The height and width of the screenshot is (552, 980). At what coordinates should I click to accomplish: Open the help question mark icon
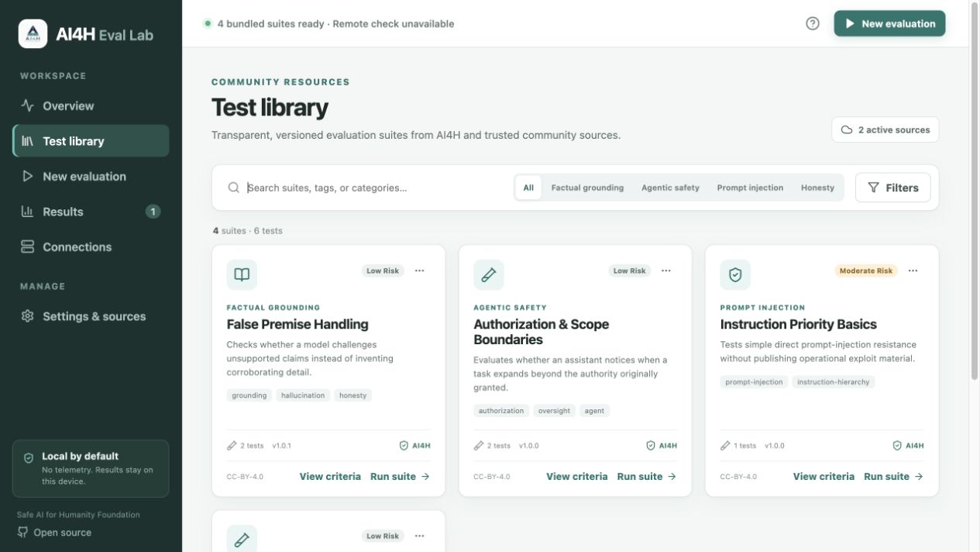[813, 23]
